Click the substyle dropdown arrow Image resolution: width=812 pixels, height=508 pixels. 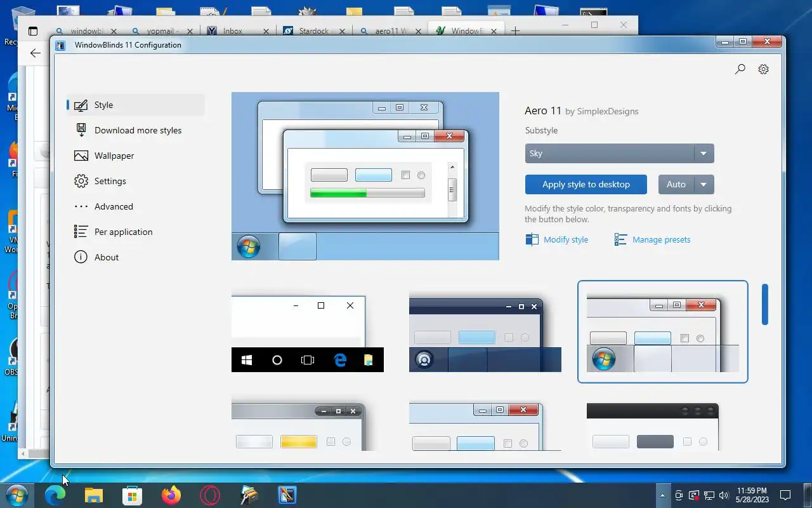(704, 153)
